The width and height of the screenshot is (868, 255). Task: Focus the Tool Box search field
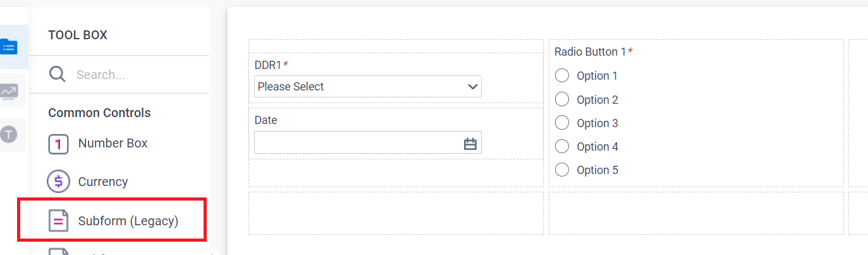[139, 75]
